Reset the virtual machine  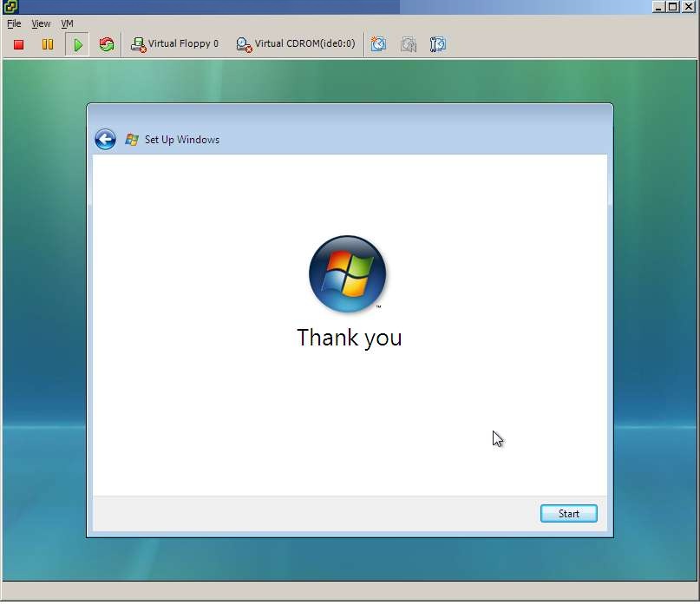[x=106, y=44]
